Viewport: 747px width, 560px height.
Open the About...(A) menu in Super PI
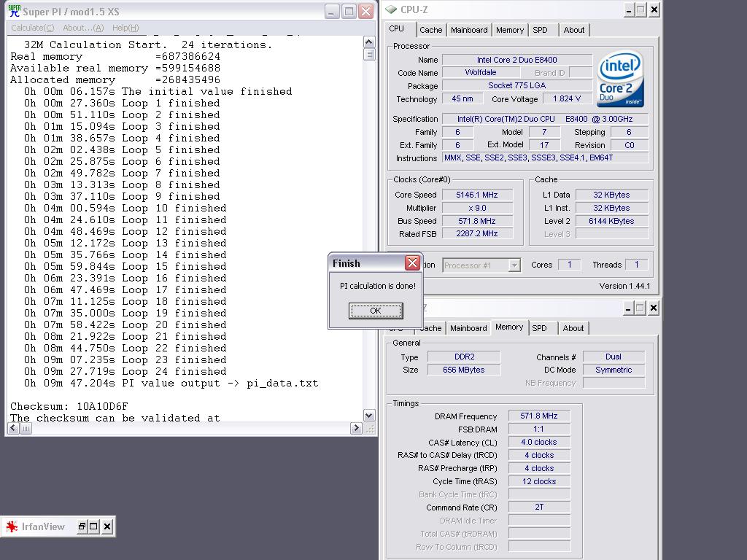[x=83, y=28]
